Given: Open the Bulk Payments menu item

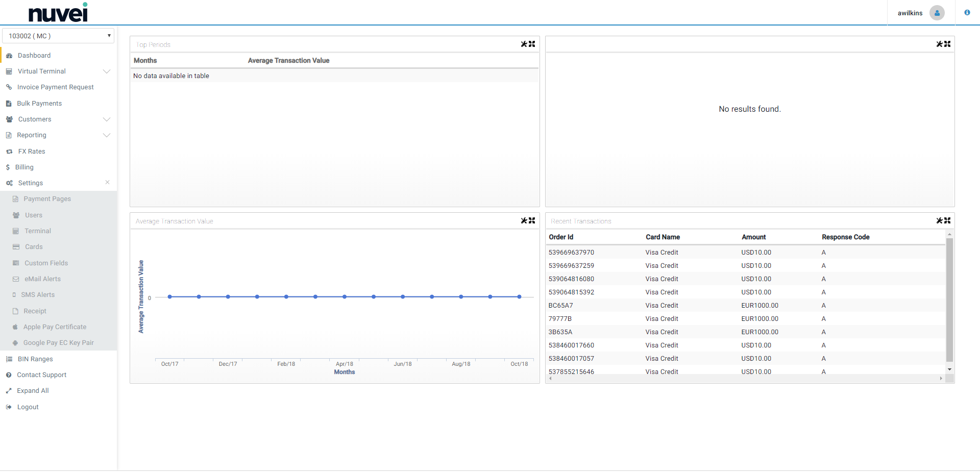Looking at the screenshot, I should (39, 104).
